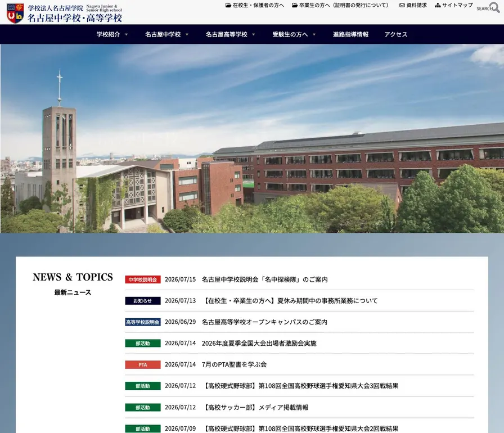The height and width of the screenshot is (433, 504).
Task: Click 部活動 tag beside メディア掲載情報 news
Action: coord(143,407)
